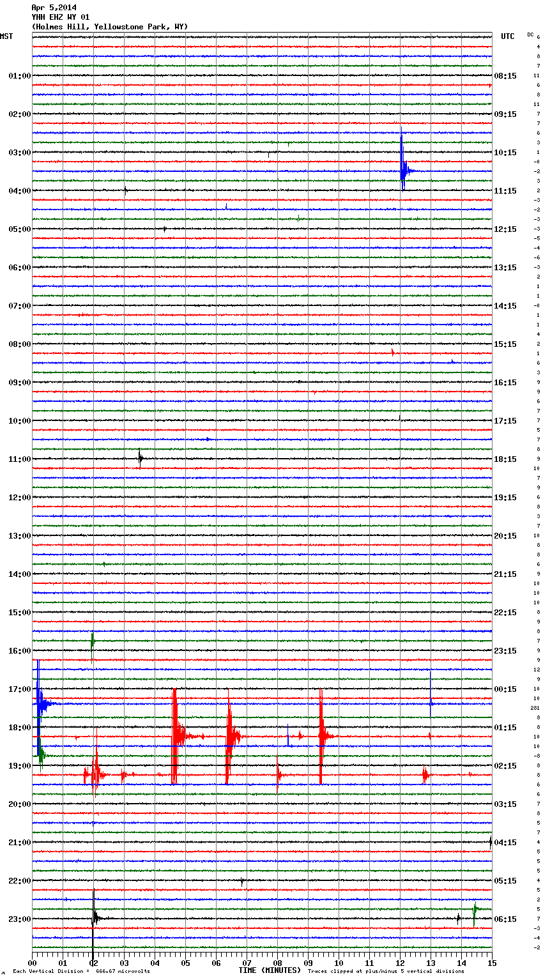Click the "09:00" MST time label

click(20, 383)
